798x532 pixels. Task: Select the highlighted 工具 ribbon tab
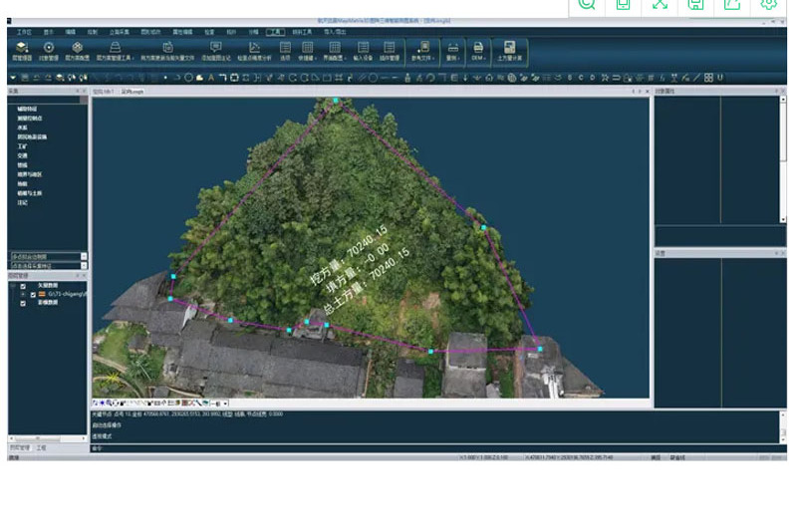275,32
